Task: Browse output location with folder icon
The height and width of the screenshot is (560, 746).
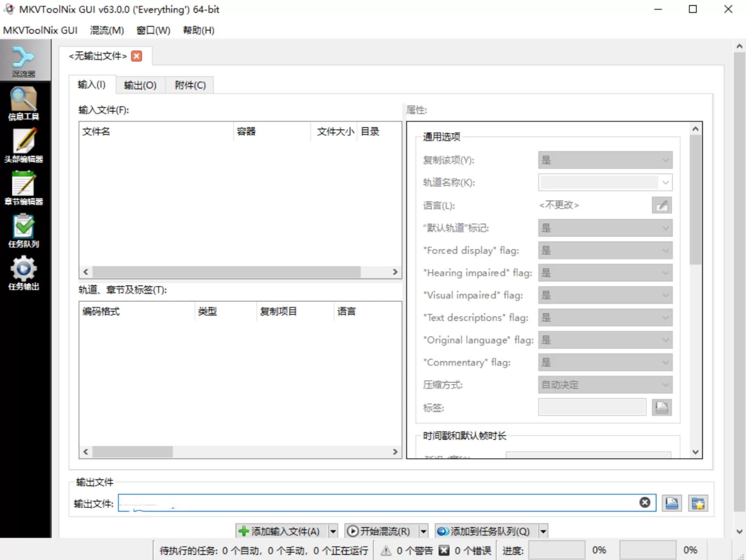Action: (x=672, y=503)
